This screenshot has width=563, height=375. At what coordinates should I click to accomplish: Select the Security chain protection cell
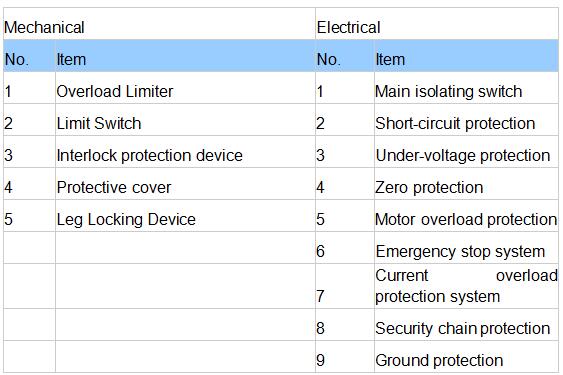466,325
